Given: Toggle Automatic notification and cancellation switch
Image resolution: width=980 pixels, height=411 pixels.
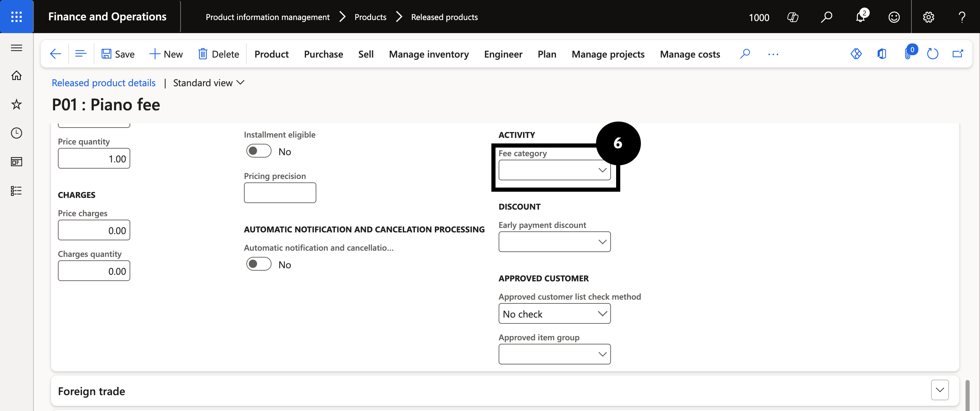Looking at the screenshot, I should [x=259, y=264].
